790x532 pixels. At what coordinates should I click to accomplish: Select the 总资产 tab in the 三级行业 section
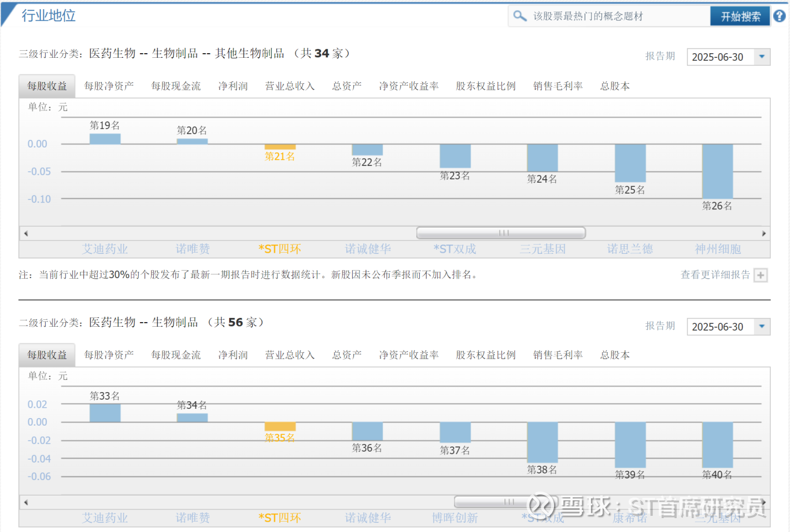[x=347, y=86]
